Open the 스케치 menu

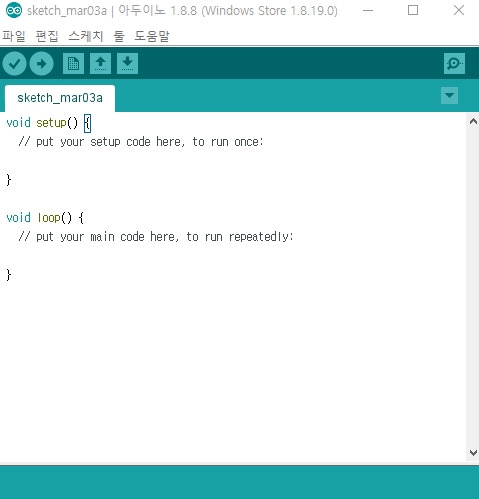[x=86, y=36]
